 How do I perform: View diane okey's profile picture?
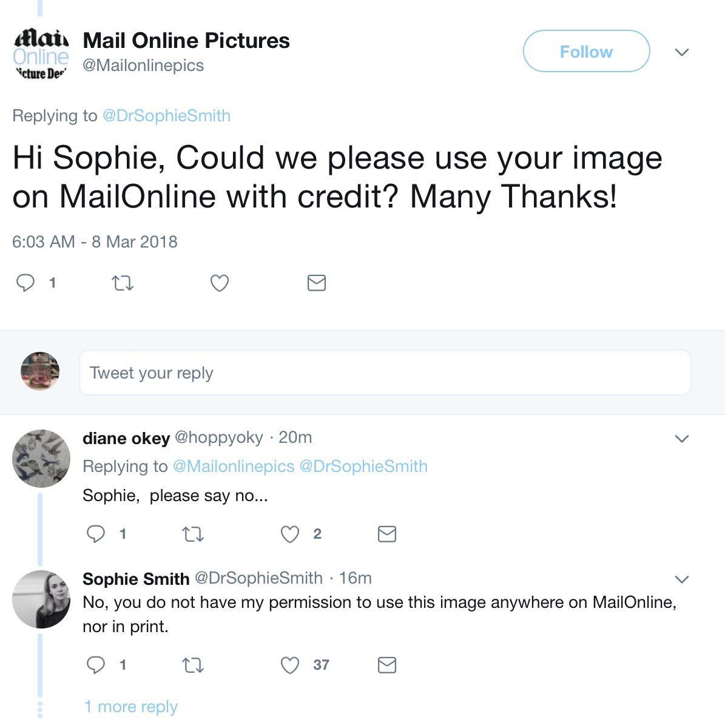point(41,458)
